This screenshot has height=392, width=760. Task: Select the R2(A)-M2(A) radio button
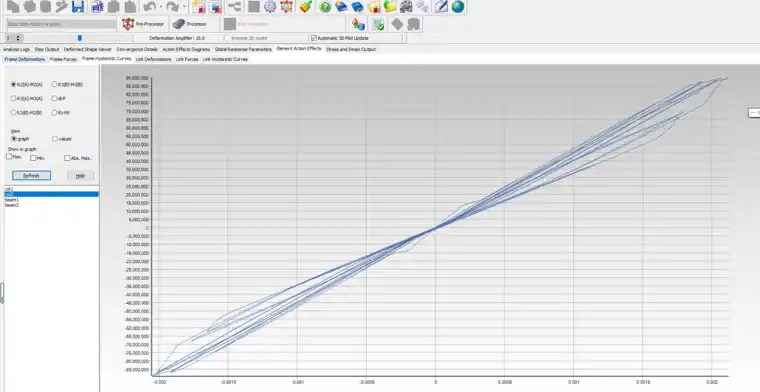click(14, 84)
